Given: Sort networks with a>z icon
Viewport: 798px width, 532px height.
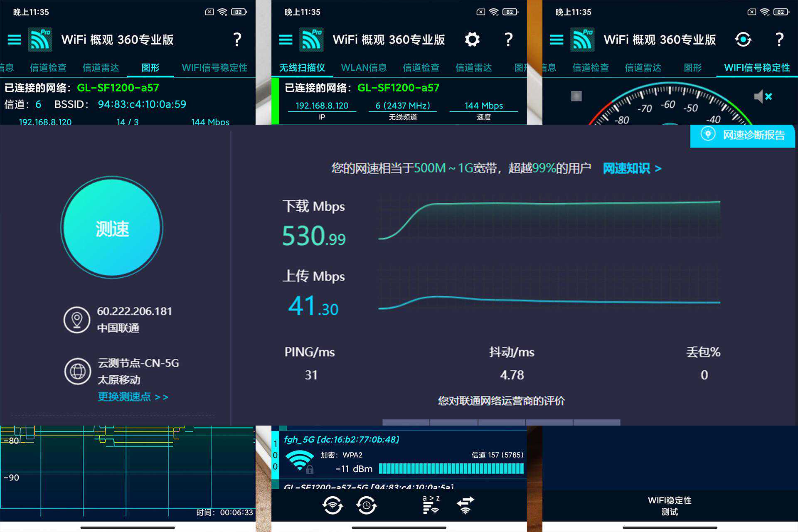Looking at the screenshot, I should click(431, 505).
